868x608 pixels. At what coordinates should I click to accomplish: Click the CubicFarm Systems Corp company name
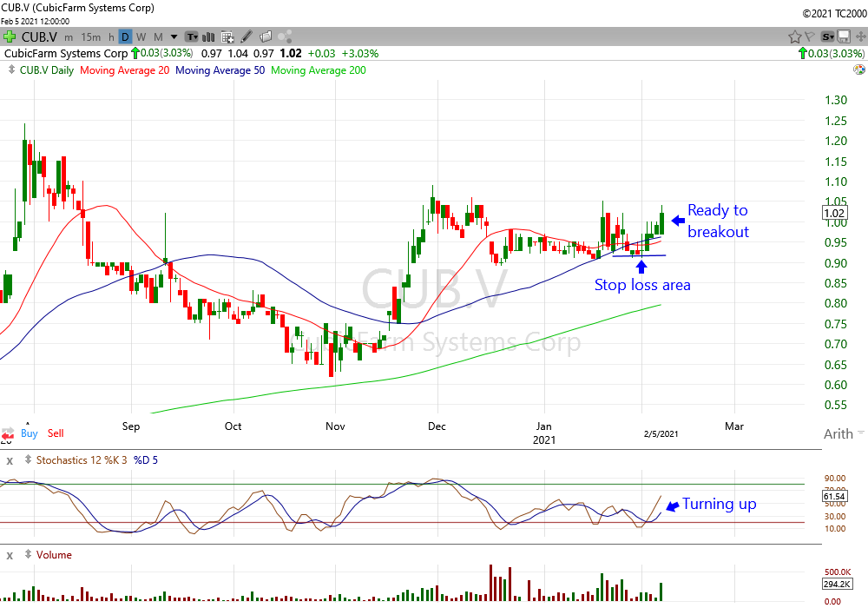pos(66,54)
